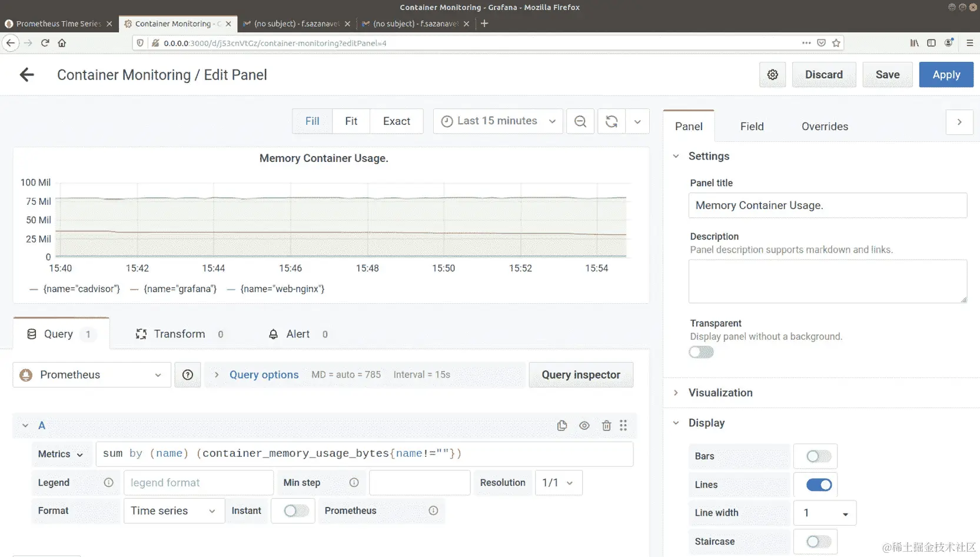Open the Last 15 minutes time picker

[x=498, y=121]
